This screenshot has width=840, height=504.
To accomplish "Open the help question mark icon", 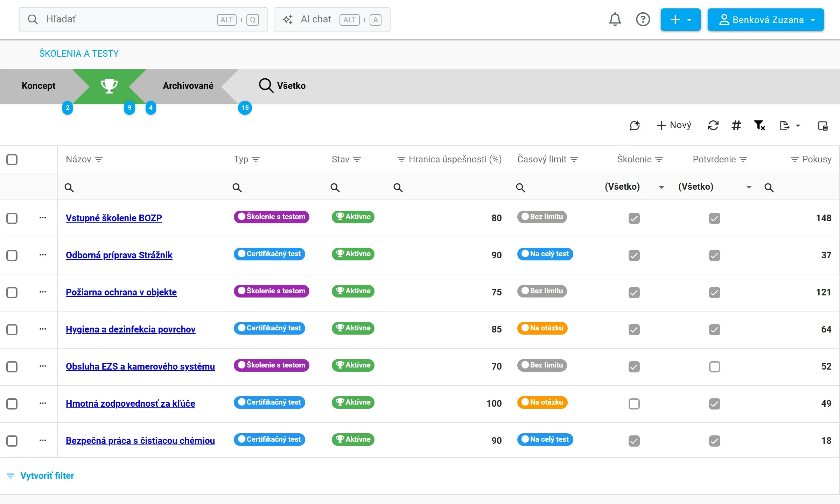I will tap(643, 20).
